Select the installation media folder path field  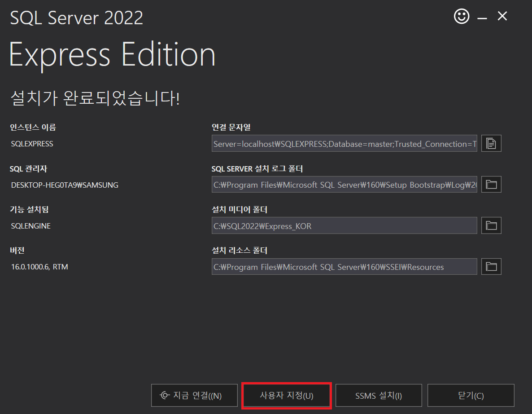(x=344, y=225)
